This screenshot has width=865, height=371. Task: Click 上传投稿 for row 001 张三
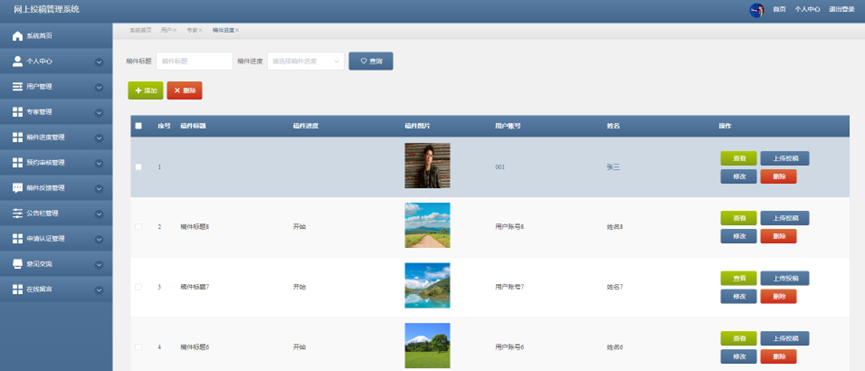784,158
